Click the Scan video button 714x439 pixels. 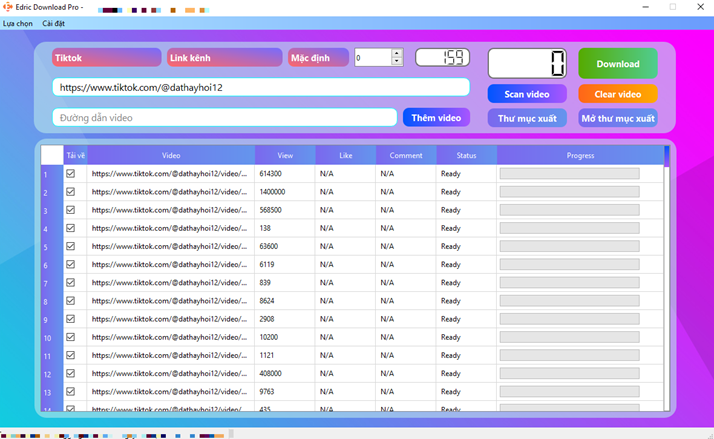pyautogui.click(x=527, y=94)
